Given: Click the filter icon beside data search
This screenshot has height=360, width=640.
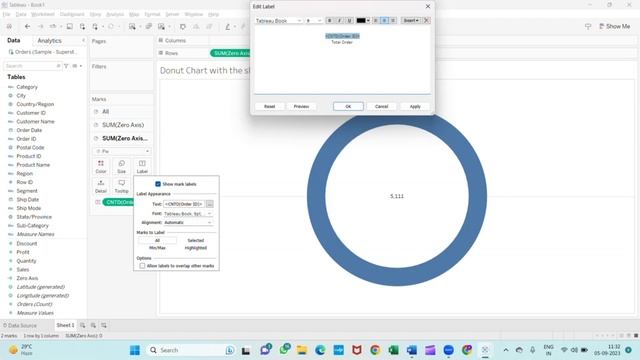Looking at the screenshot, I should [x=66, y=66].
